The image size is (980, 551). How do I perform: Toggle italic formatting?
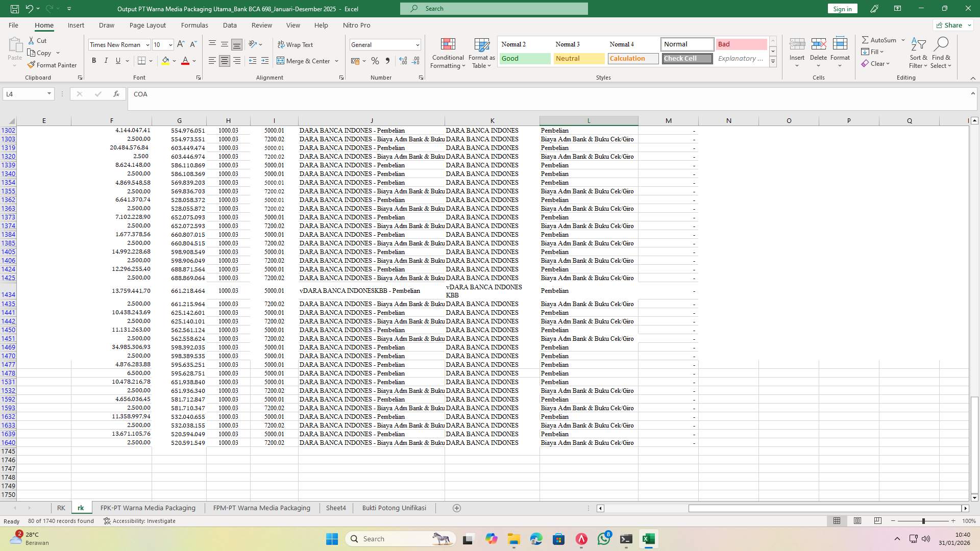(106, 60)
